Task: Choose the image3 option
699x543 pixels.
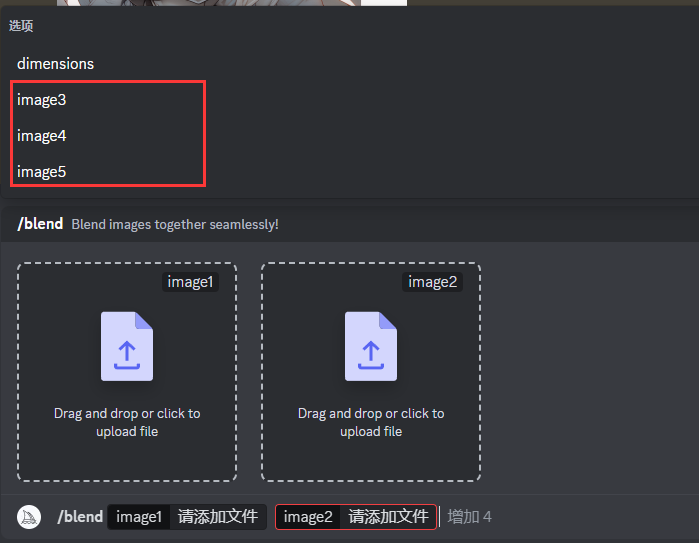Action: (x=41, y=100)
